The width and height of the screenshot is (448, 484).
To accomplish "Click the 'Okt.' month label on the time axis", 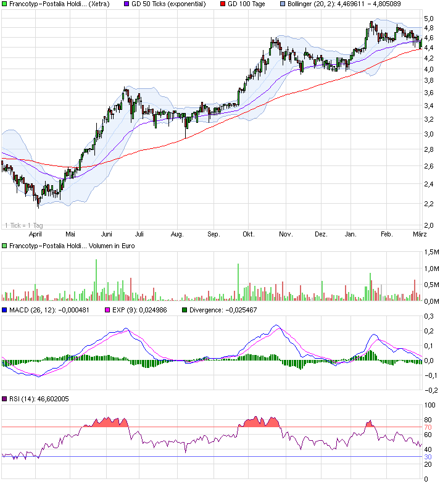I will click(x=248, y=235).
